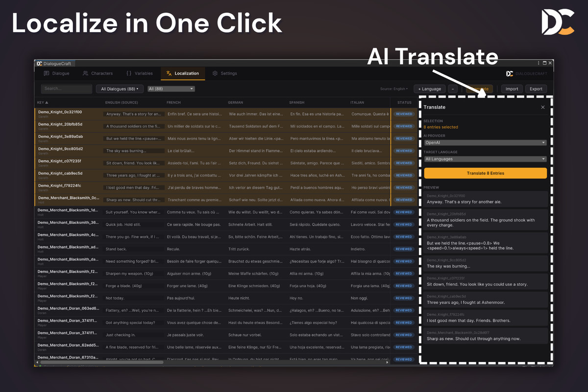The width and height of the screenshot is (588, 392).
Task: Go to the Settings tab
Action: click(x=224, y=73)
